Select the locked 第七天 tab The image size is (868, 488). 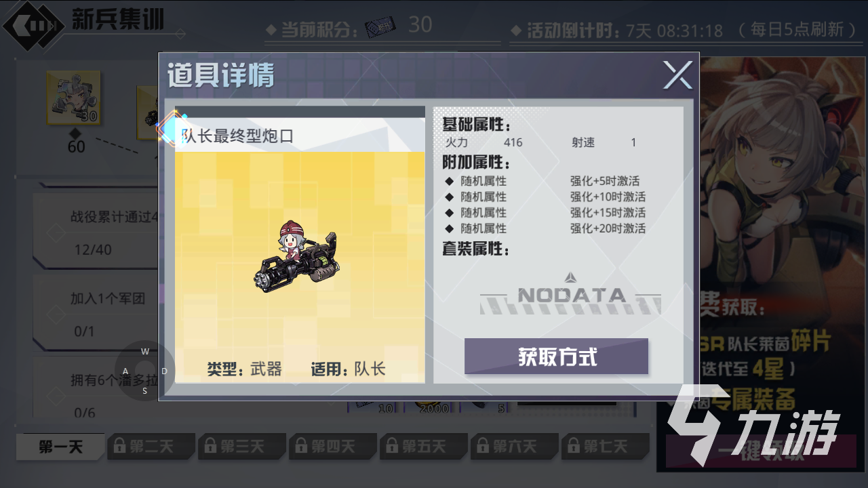tap(606, 447)
